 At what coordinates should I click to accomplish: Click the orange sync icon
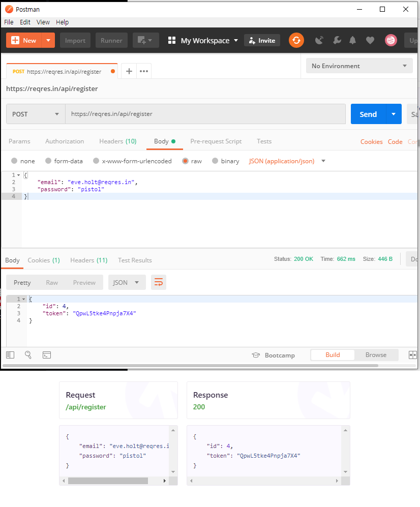pos(296,40)
